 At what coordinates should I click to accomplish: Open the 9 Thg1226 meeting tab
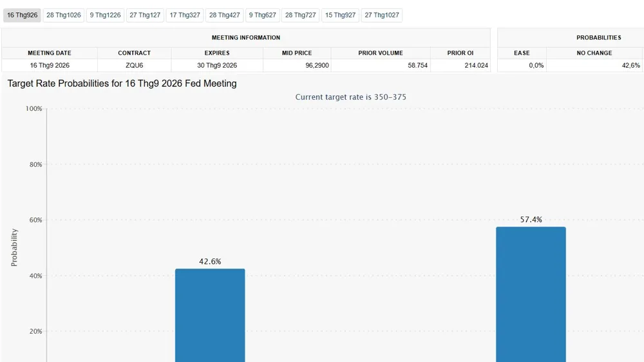(x=105, y=15)
